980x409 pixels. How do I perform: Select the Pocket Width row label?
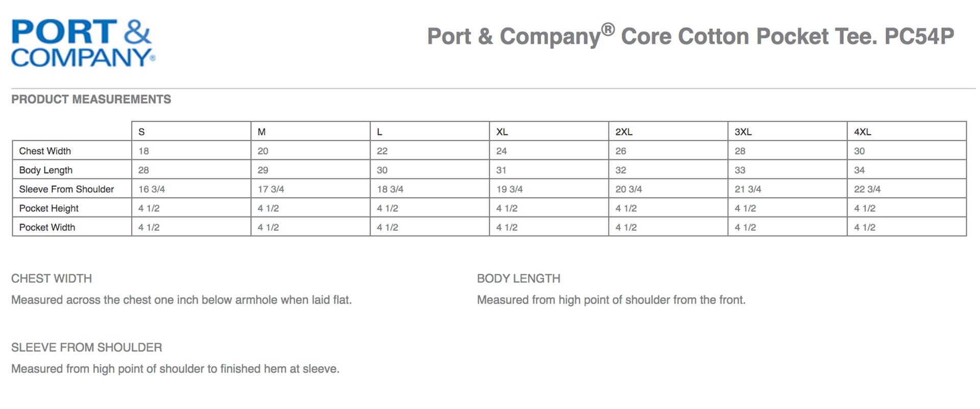[47, 227]
